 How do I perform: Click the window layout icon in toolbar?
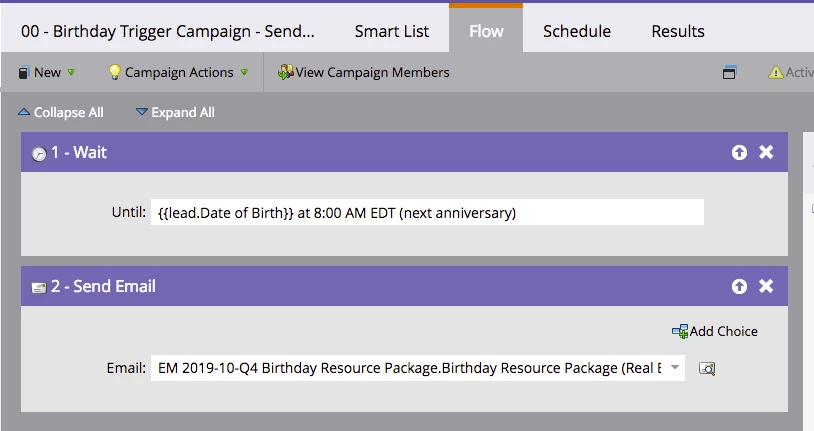729,72
